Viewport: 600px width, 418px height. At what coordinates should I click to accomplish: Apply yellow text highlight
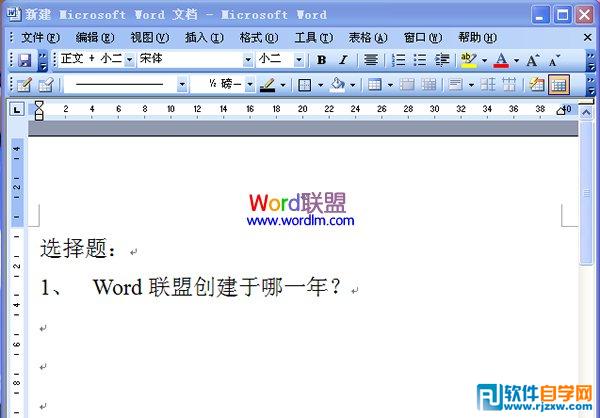tap(469, 60)
